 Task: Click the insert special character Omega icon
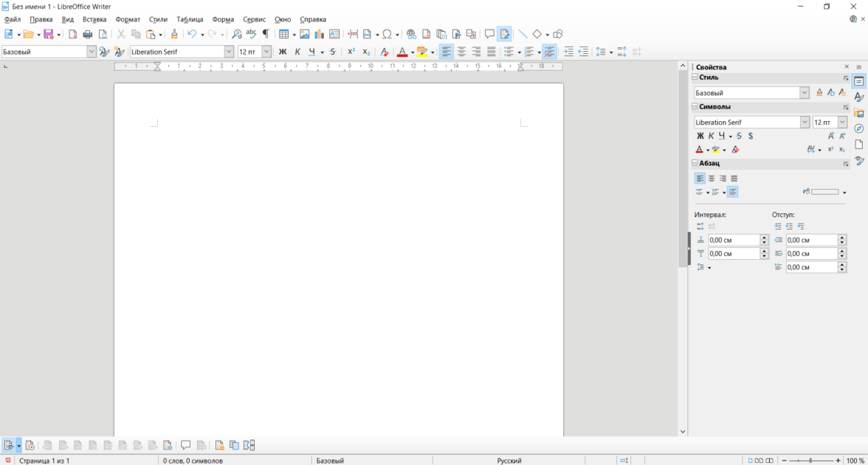(387, 34)
